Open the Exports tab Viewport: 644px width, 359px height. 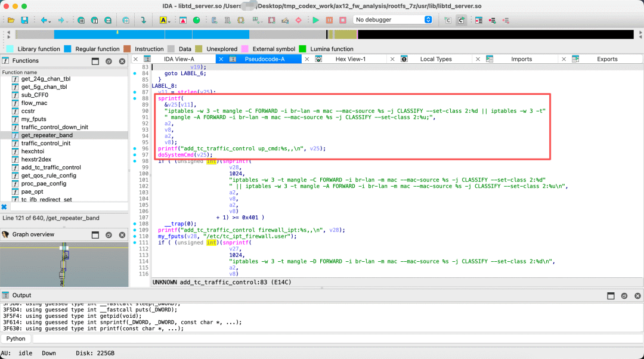click(x=607, y=59)
